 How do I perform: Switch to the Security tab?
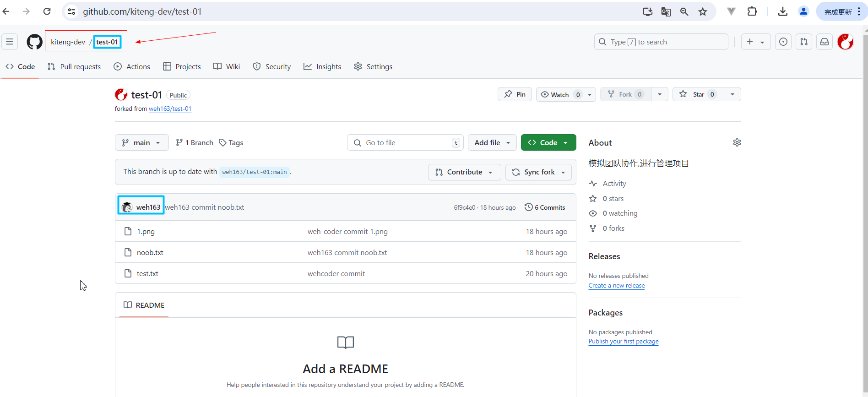click(272, 66)
